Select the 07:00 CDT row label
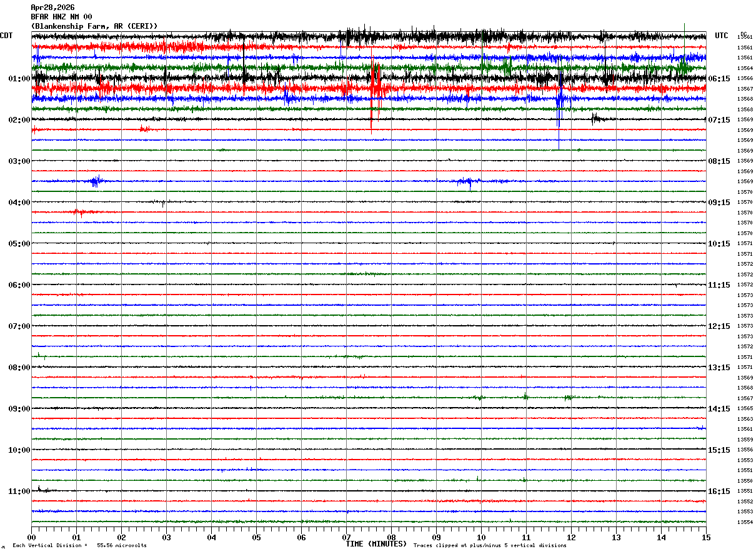 [x=19, y=326]
